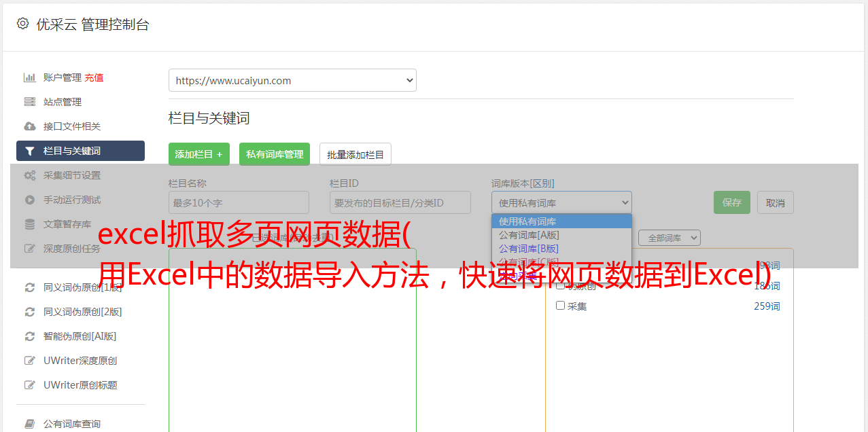
Task: Choose 公有词库[A版] option in the list
Action: click(561, 235)
